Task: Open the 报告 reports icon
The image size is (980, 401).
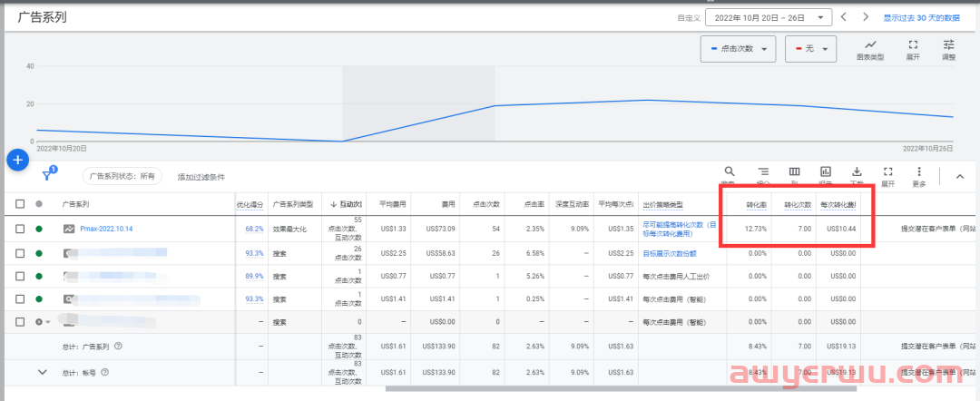Action: point(826,171)
